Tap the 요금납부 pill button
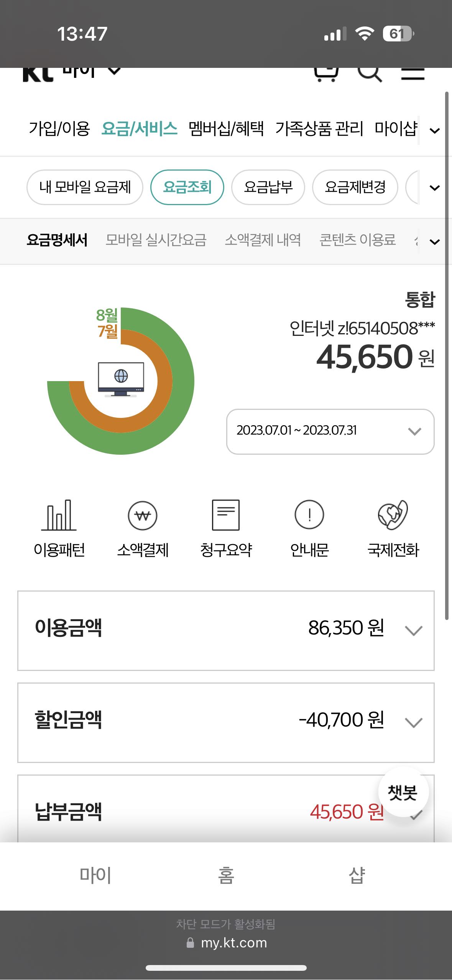Viewport: 452px width, 980px height. point(268,187)
